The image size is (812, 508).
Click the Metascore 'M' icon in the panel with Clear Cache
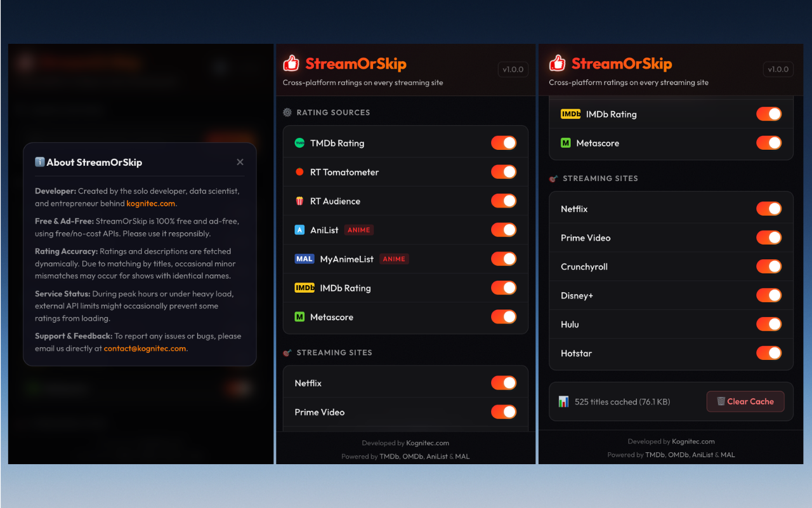pyautogui.click(x=566, y=143)
